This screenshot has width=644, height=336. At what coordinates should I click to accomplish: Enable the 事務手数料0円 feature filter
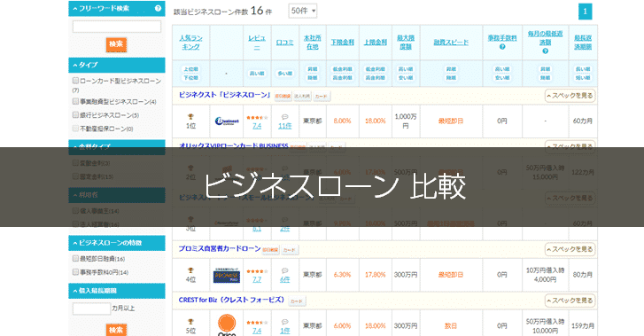click(x=75, y=272)
